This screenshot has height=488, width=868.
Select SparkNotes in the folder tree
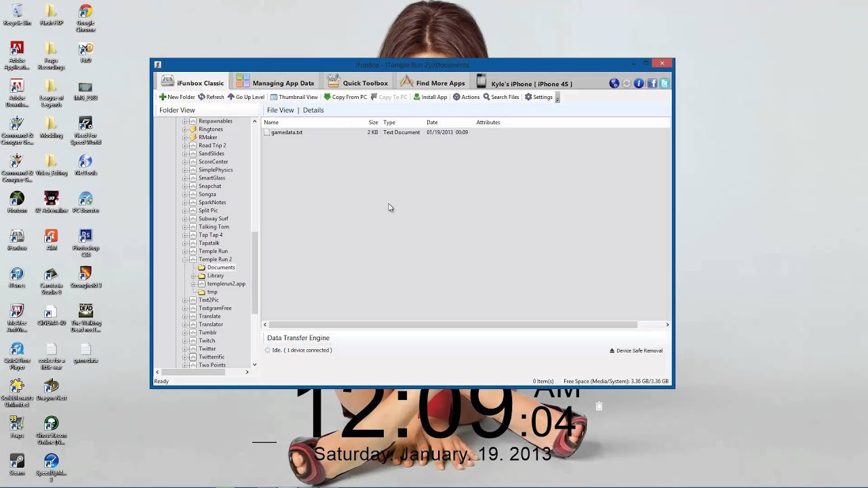click(212, 203)
